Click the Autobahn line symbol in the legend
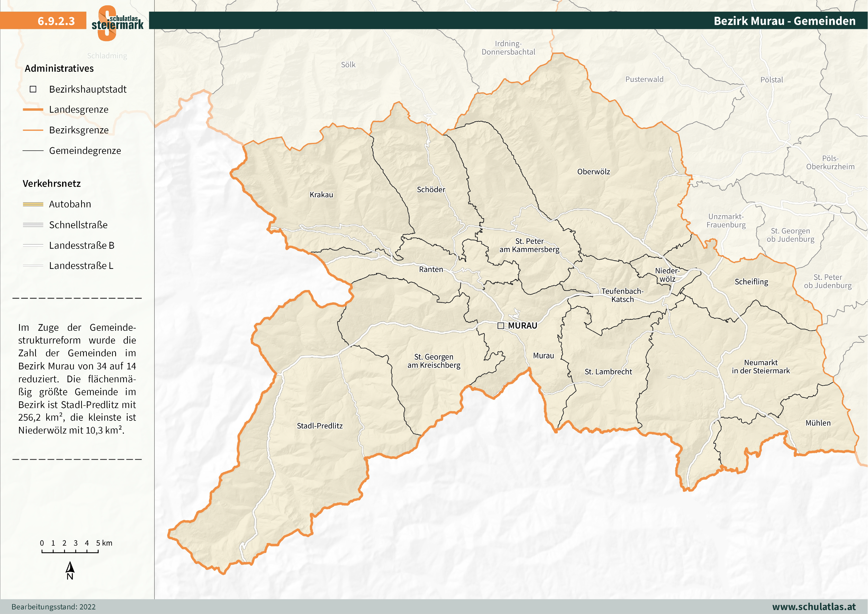 (33, 204)
